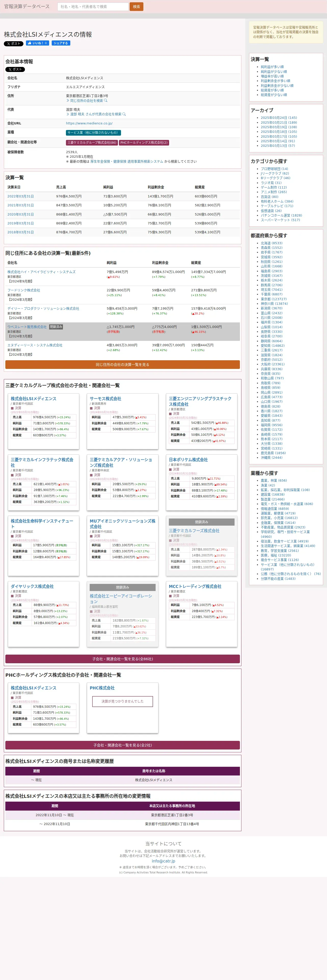Open 増益率が高い順 ranking in sidebar
The image size is (327, 980).
click(272, 76)
